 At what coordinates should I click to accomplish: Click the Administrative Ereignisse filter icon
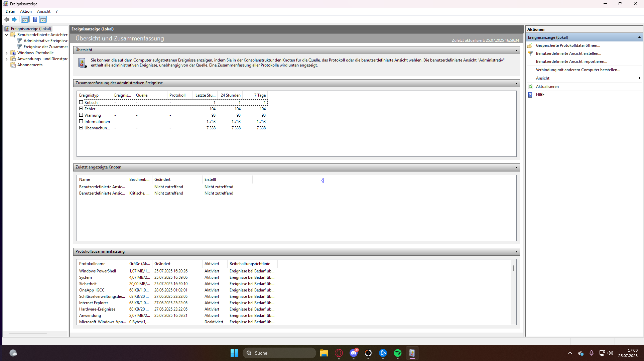coord(19,41)
